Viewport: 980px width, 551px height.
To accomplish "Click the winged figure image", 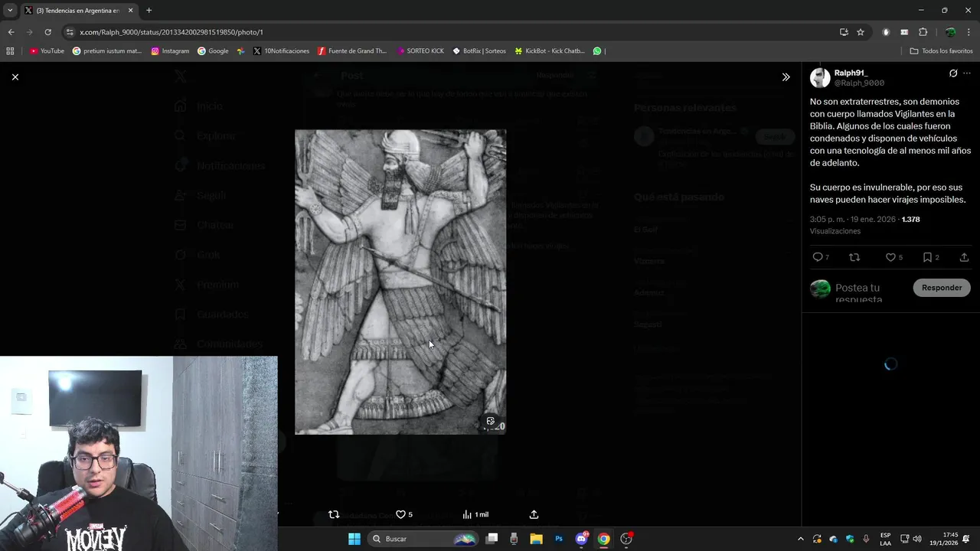I will click(400, 282).
